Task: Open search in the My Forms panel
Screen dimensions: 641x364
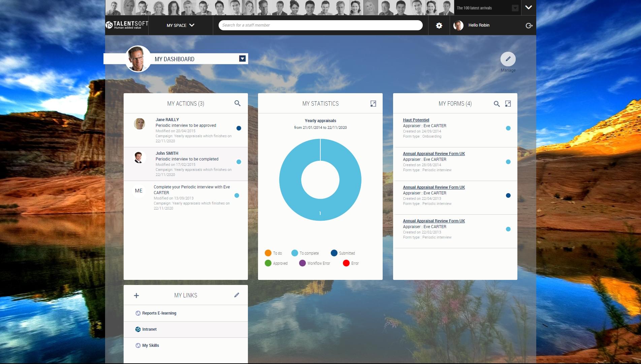Action: click(496, 104)
